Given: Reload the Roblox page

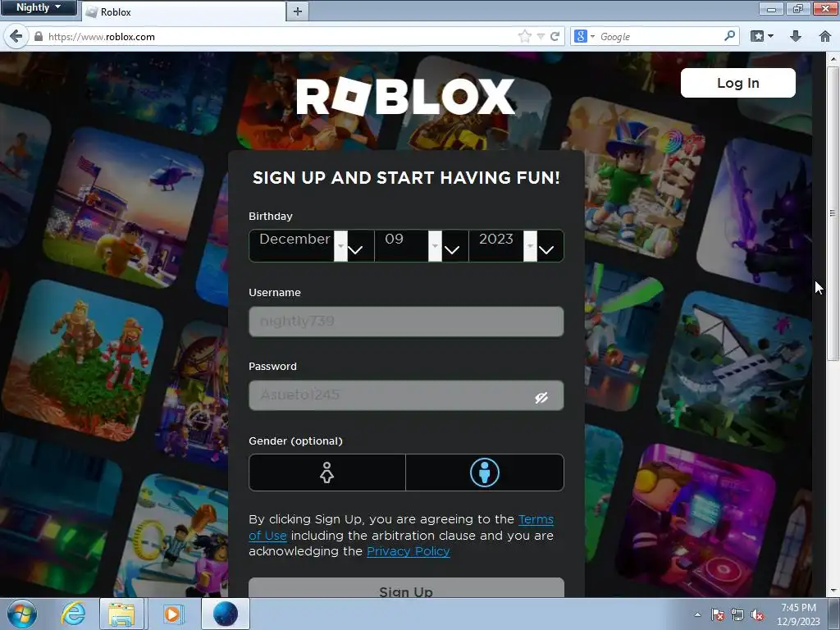Looking at the screenshot, I should 555,36.
